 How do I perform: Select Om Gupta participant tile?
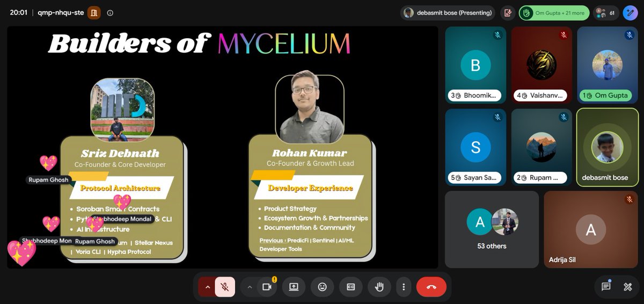[608, 65]
